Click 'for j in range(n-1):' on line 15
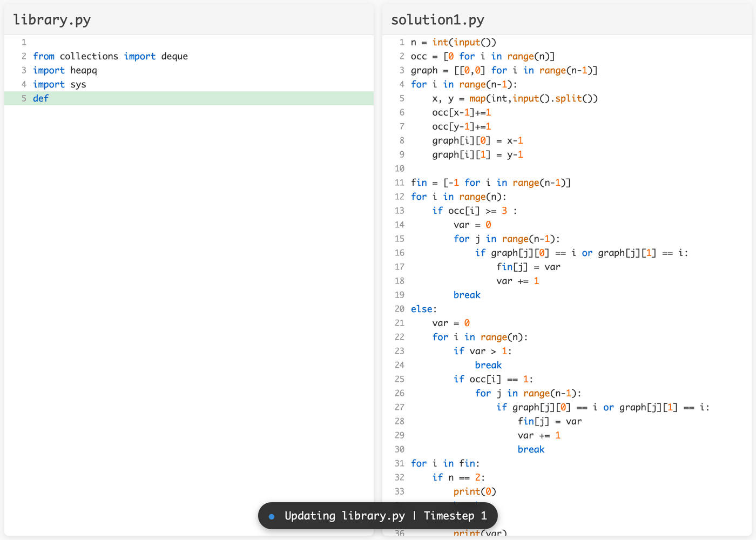 507,239
